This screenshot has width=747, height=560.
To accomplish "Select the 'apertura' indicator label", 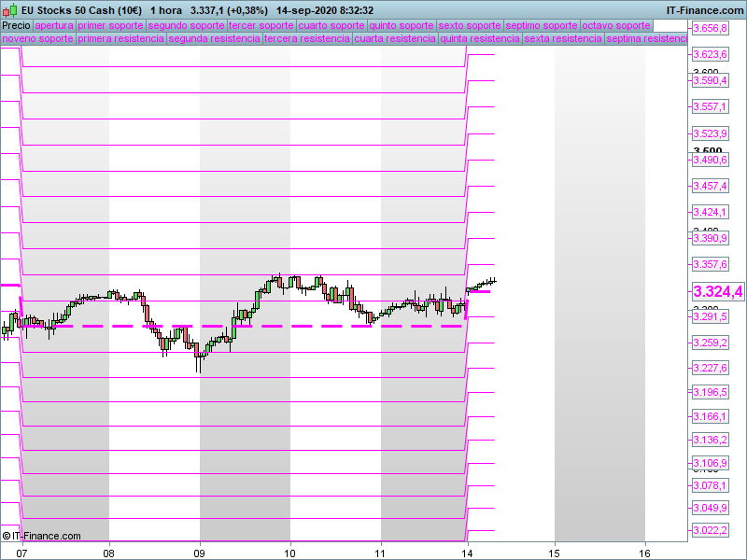I will click(54, 25).
